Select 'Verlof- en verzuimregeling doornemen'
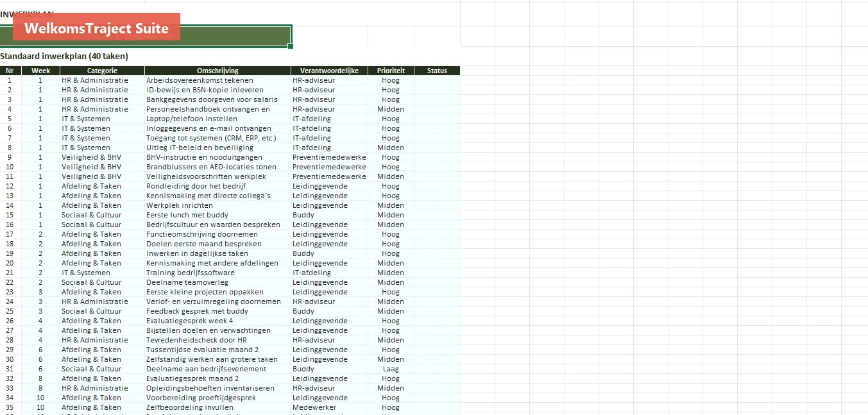Image resolution: width=868 pixels, height=415 pixels. [218, 301]
